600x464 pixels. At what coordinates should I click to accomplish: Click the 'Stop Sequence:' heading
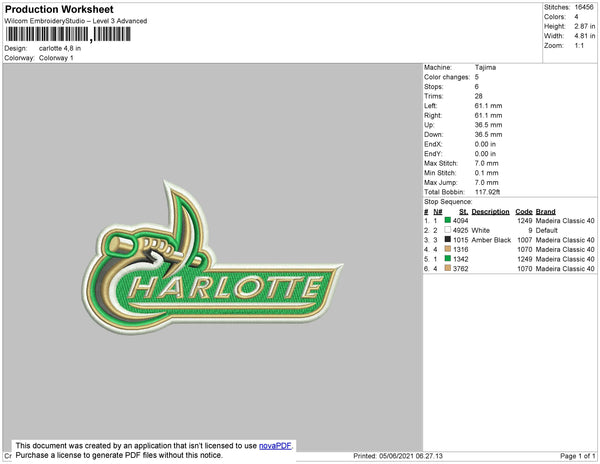[448, 202]
